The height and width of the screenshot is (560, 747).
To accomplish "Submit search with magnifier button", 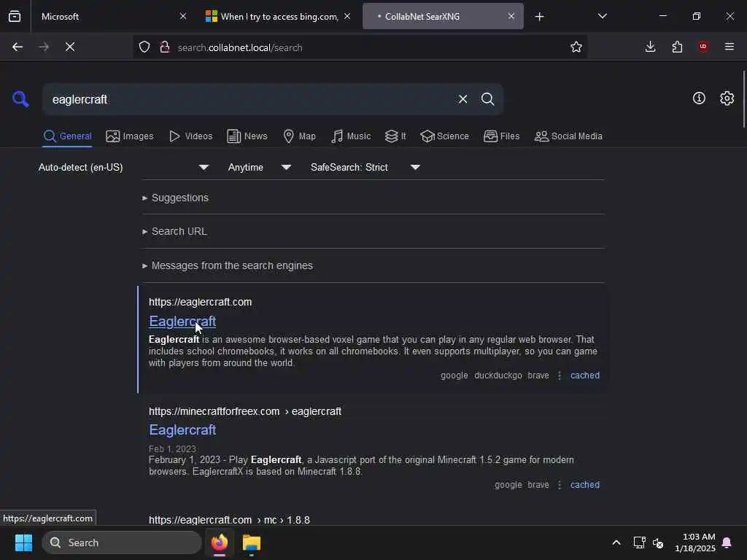I will tap(487, 99).
